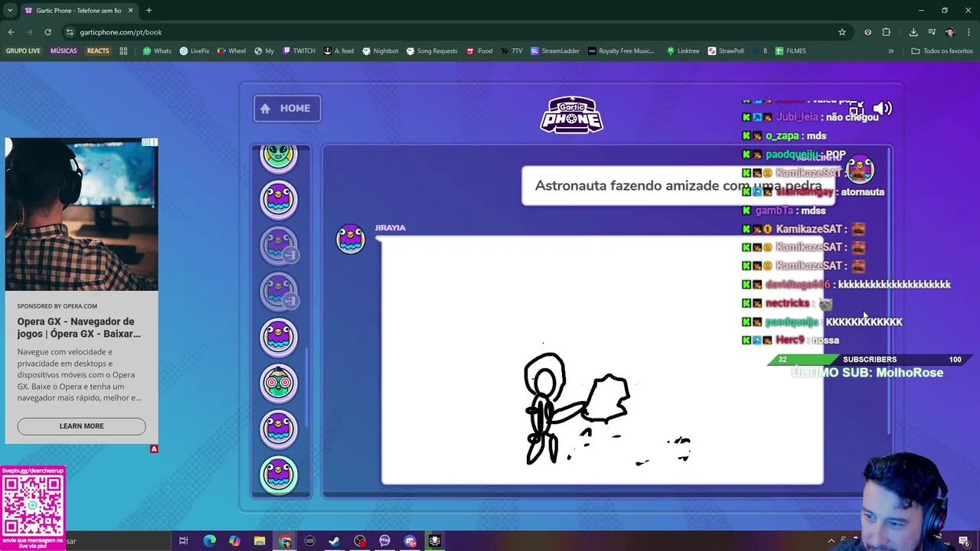The image size is (980, 551).
Task: Click the Gartic Phone logo
Action: tap(572, 115)
